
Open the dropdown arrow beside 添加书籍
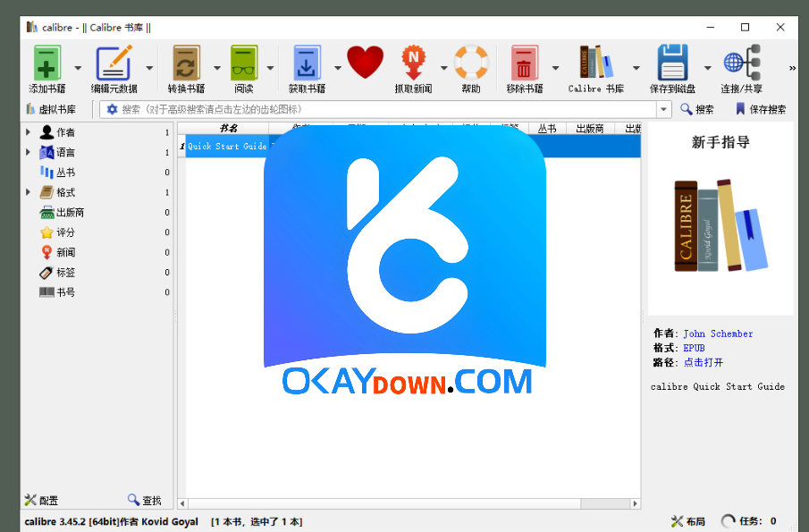tap(78, 68)
